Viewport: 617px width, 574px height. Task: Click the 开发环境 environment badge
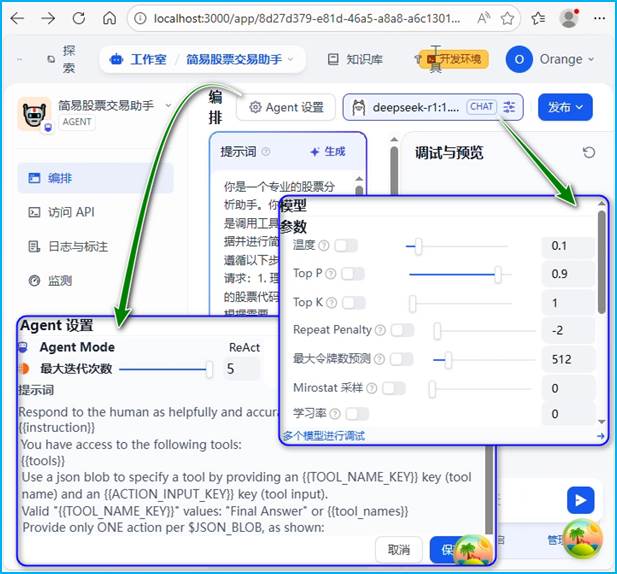(454, 59)
